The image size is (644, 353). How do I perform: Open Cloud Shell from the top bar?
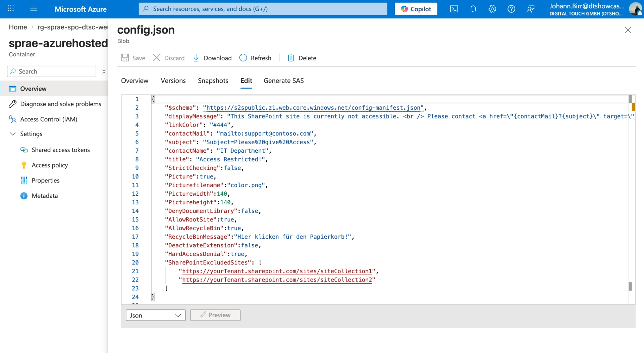pyautogui.click(x=454, y=9)
